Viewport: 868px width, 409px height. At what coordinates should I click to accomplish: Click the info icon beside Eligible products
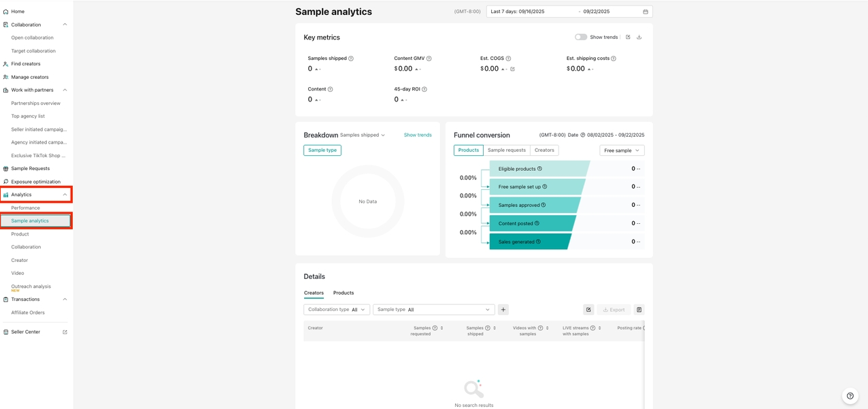pyautogui.click(x=540, y=169)
